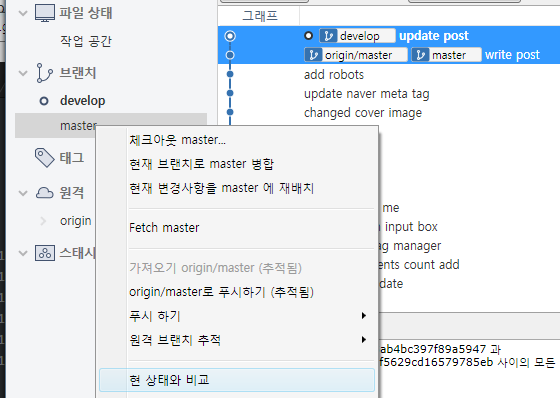The width and height of the screenshot is (560, 398).
Task: Open the 푸시 하기 submenu arrow
Action: point(364,315)
